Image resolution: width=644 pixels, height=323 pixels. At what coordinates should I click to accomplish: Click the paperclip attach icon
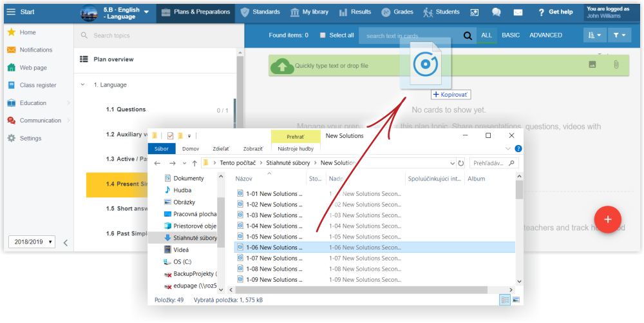point(616,64)
